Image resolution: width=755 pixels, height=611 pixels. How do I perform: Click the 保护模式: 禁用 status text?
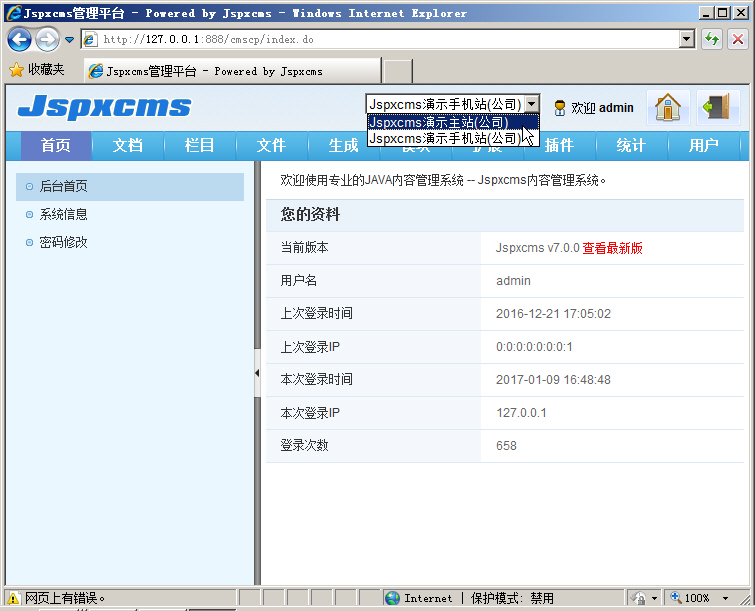click(x=512, y=598)
